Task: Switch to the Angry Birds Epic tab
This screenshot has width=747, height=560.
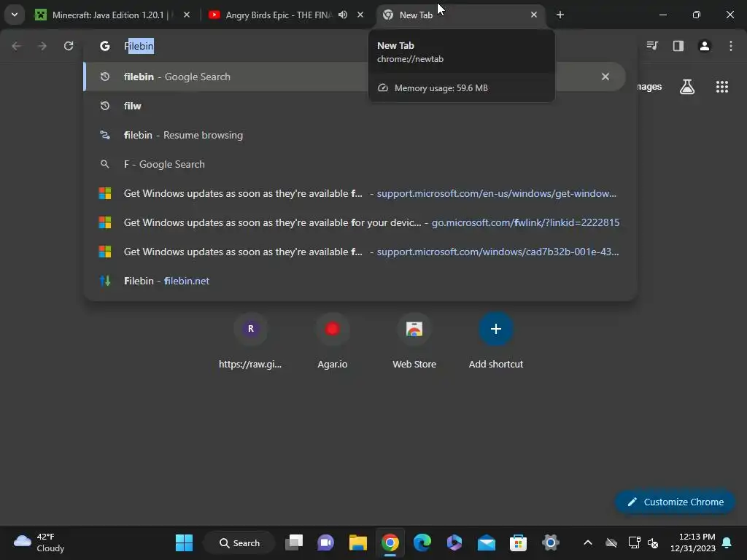Action: point(277,15)
